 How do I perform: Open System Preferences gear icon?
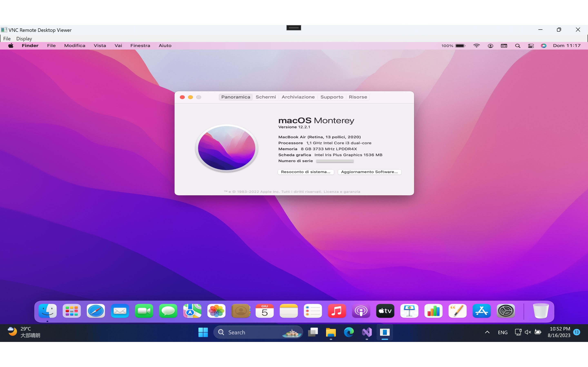coord(506,311)
